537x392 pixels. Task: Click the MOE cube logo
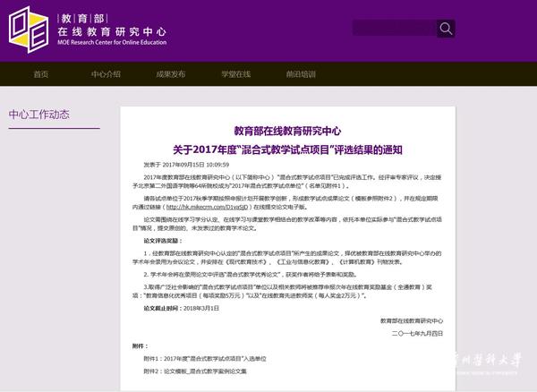pyautogui.click(x=29, y=30)
